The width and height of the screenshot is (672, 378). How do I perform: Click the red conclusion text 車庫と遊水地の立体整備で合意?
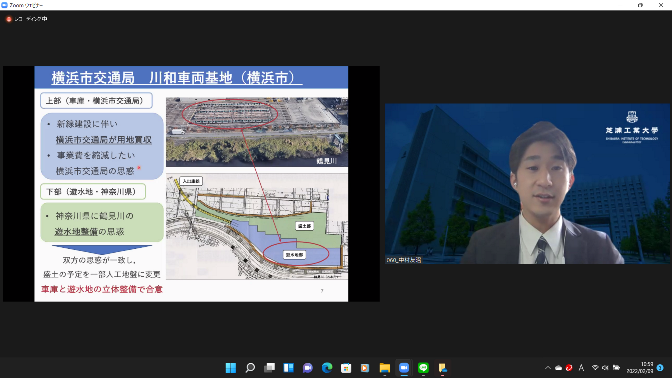point(102,289)
